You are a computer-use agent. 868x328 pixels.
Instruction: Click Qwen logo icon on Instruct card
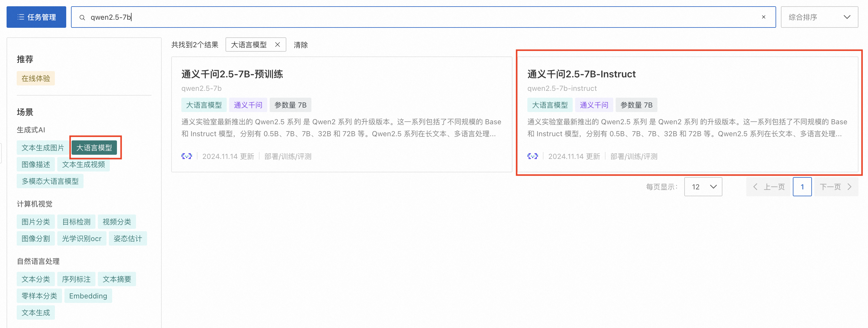click(532, 156)
